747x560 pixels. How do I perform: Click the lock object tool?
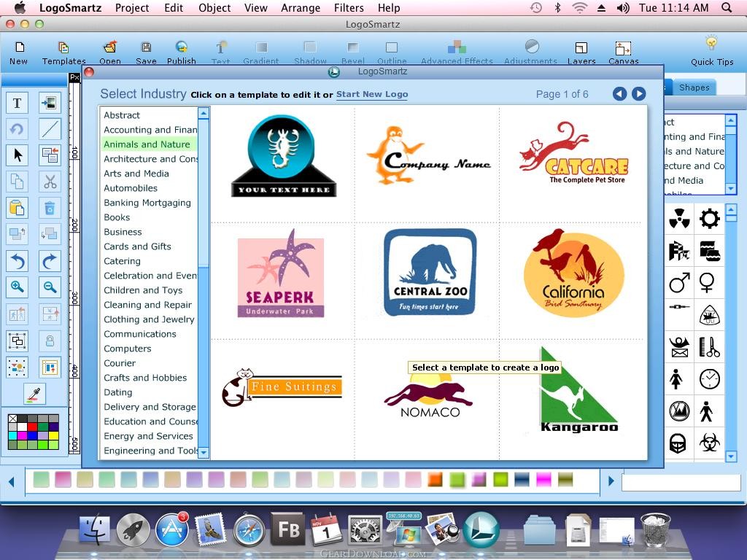click(50, 341)
